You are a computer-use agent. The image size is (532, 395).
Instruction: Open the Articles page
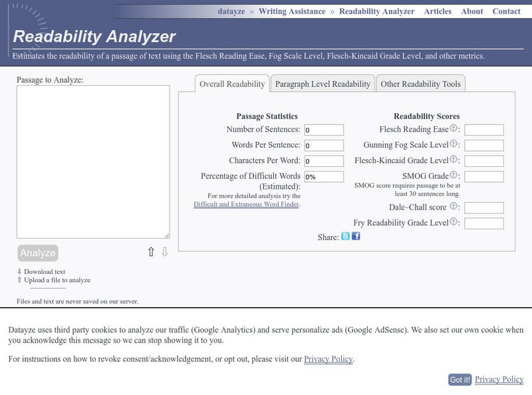pyautogui.click(x=438, y=11)
